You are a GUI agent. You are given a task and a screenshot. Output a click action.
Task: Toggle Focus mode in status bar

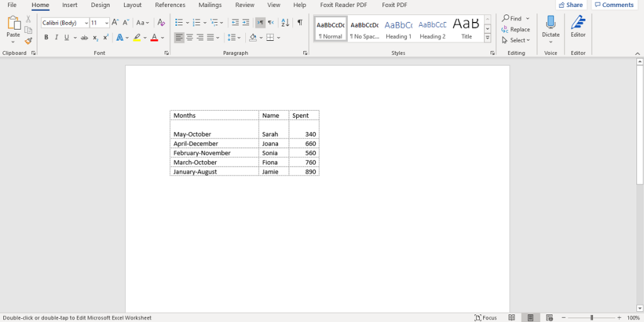(x=486, y=318)
